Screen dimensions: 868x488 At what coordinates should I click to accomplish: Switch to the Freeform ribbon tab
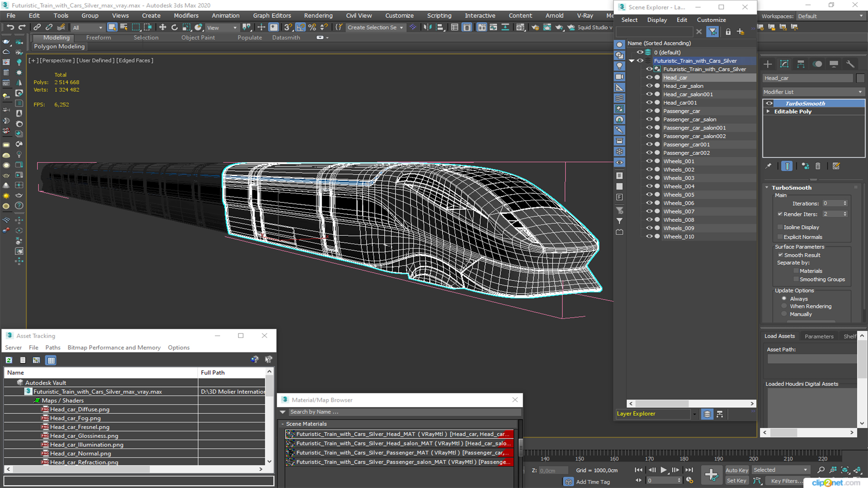tap(98, 38)
